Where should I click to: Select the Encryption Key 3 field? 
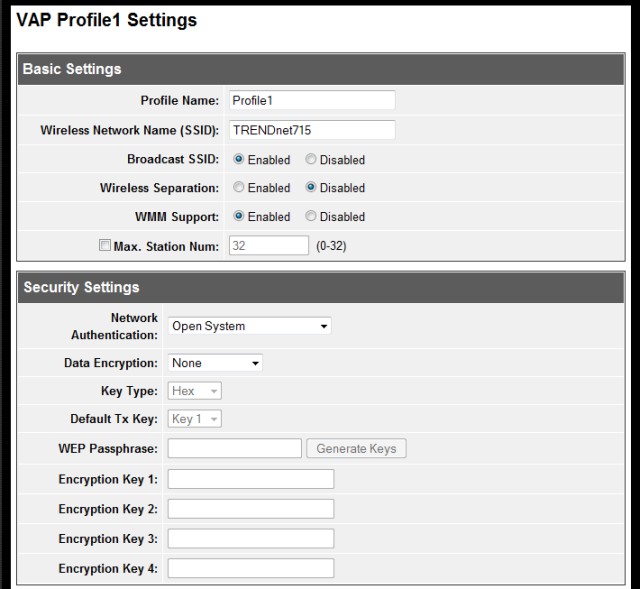coord(250,539)
